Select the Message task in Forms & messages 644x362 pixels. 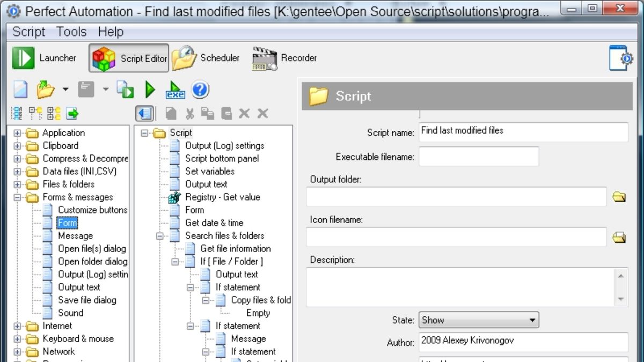click(75, 235)
